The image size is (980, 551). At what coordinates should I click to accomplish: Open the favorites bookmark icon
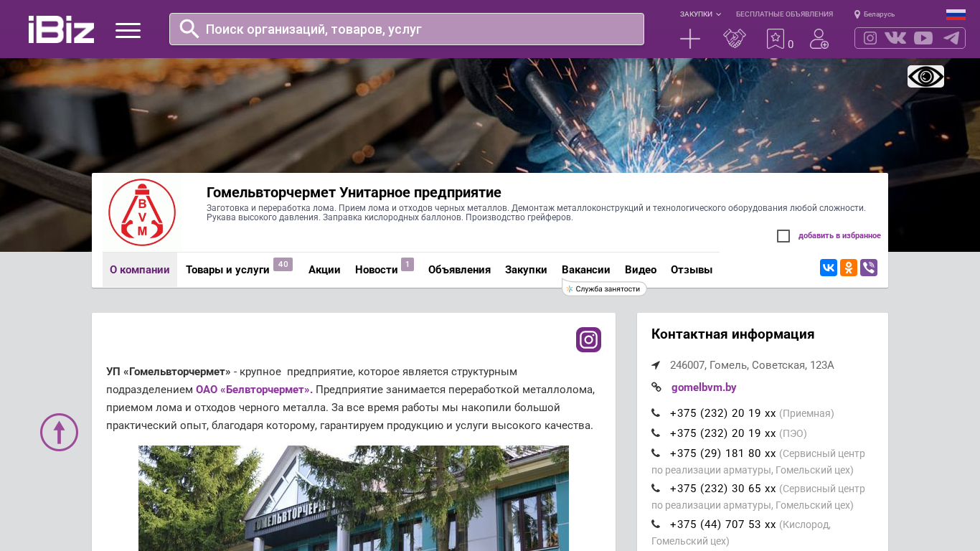coord(776,39)
